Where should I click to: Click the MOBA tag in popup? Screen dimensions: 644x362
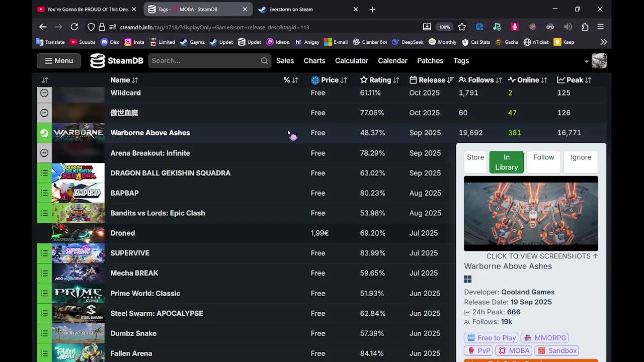coord(514,350)
